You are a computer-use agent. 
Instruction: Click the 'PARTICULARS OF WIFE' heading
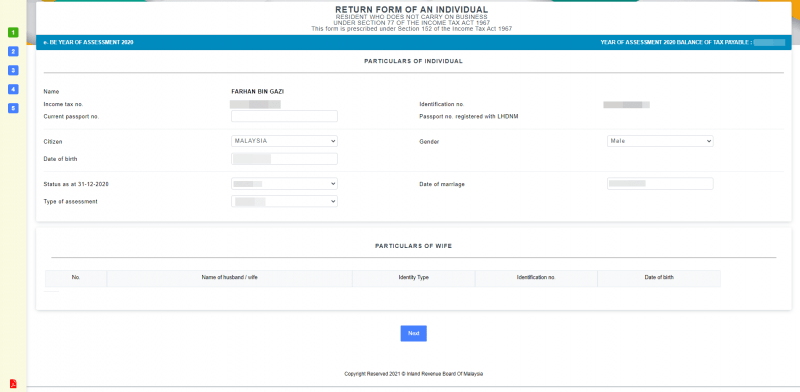pyautogui.click(x=413, y=246)
